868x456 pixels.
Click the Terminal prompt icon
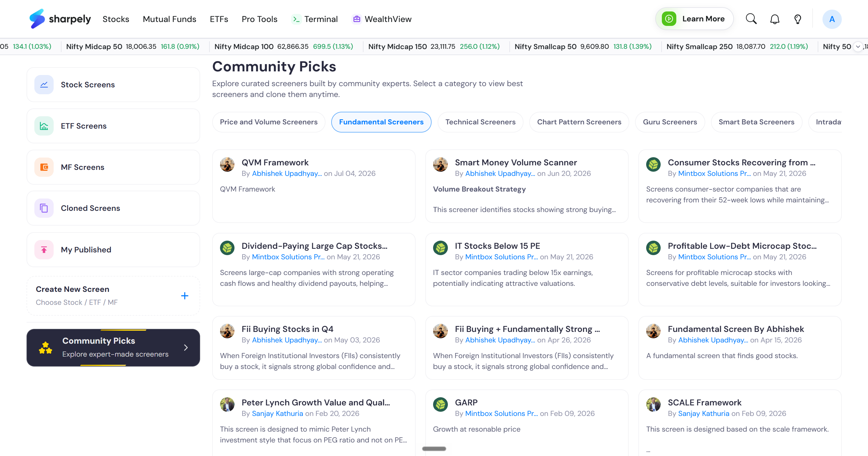[x=296, y=19]
